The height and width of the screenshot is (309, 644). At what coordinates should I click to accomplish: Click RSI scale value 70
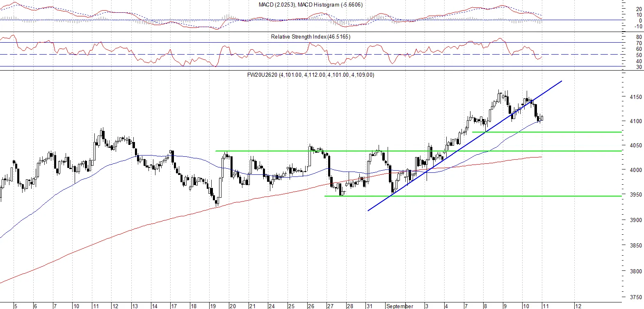pos(639,43)
